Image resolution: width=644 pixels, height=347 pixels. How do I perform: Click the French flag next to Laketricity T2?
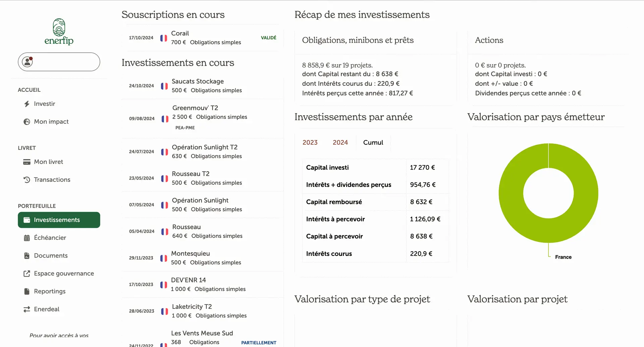click(165, 311)
